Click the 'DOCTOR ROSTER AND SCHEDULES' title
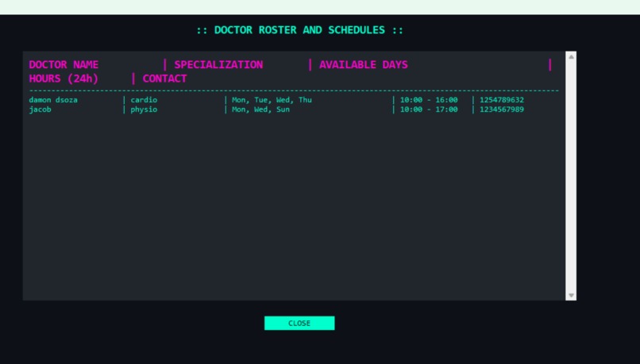 [x=299, y=30]
